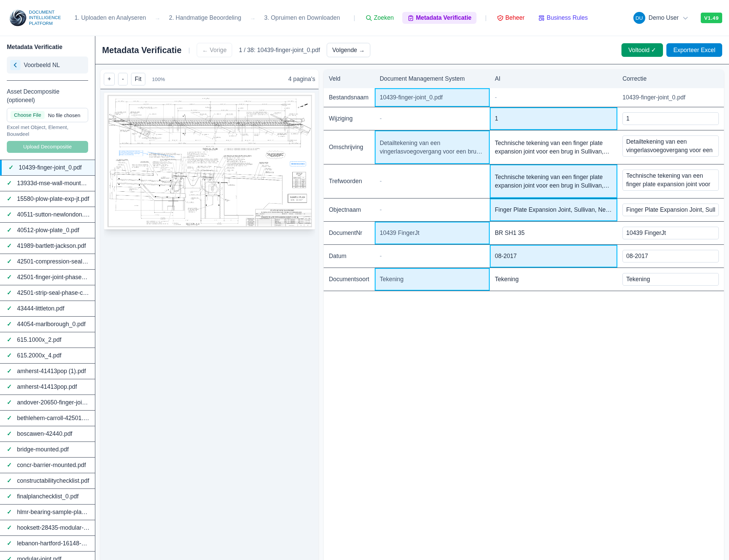
Task: Click the Fit zoom button
Action: [x=138, y=79]
